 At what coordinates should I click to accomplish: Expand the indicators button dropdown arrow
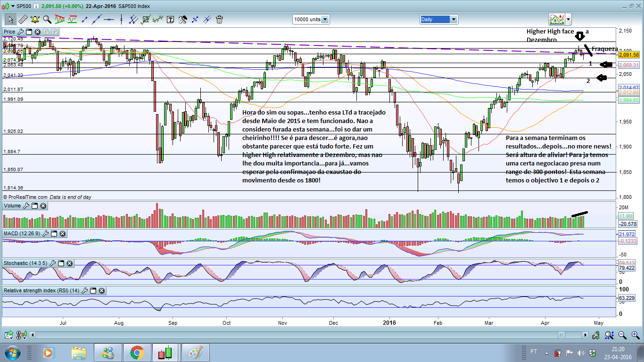[x=568, y=19]
